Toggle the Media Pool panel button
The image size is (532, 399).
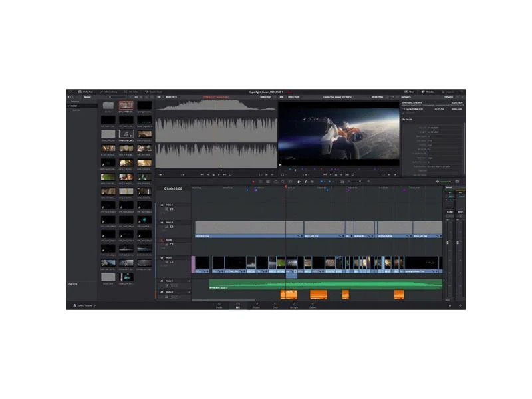[85, 92]
